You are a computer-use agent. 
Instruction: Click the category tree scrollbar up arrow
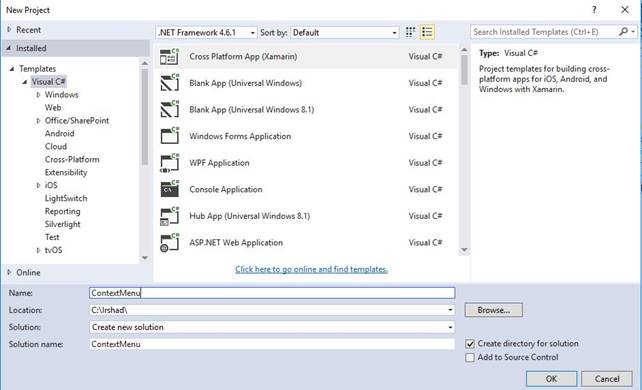point(145,63)
